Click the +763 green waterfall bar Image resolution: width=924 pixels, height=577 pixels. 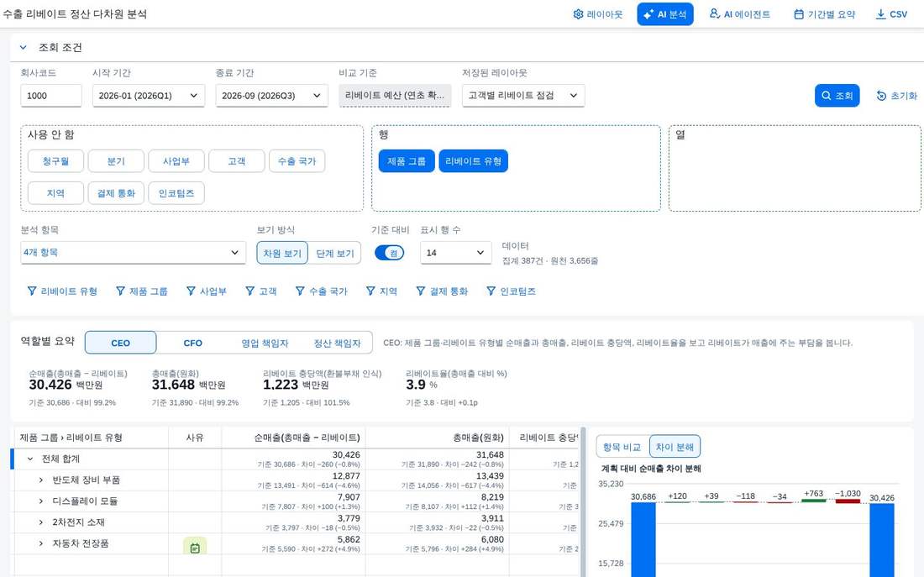814,501
